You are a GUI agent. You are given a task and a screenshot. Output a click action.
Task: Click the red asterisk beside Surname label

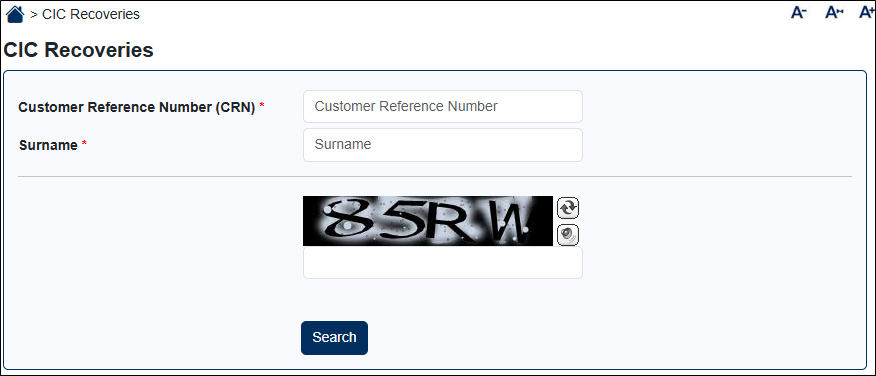point(84,144)
